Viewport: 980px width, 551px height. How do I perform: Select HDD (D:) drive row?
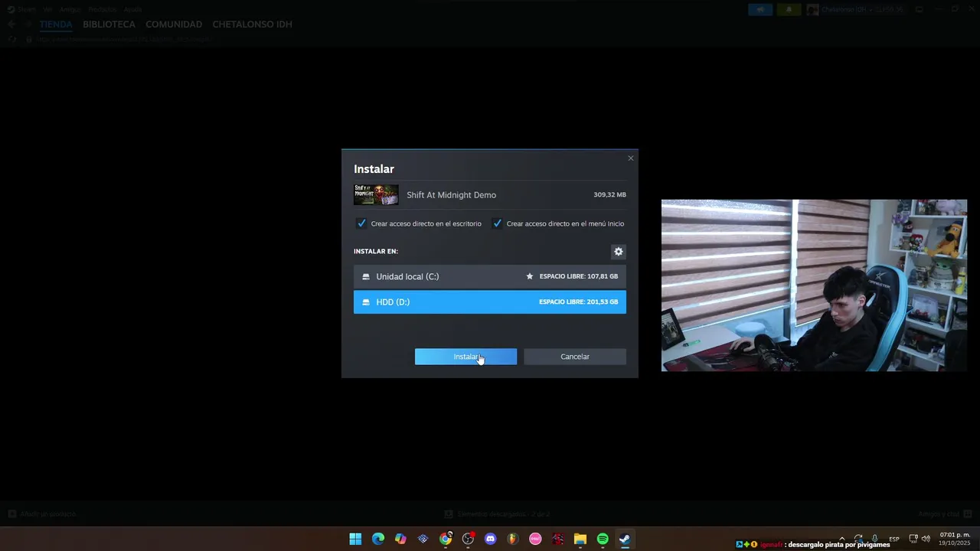[x=490, y=302]
